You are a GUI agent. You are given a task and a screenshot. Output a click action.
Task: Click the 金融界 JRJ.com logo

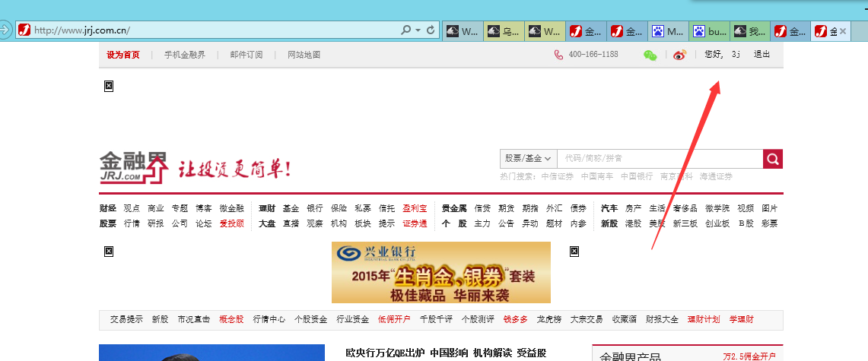coord(134,167)
